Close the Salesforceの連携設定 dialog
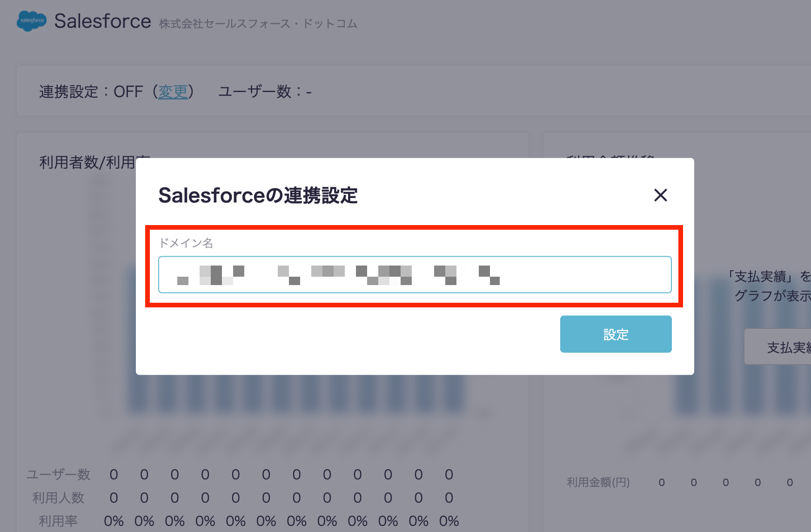 [x=660, y=195]
